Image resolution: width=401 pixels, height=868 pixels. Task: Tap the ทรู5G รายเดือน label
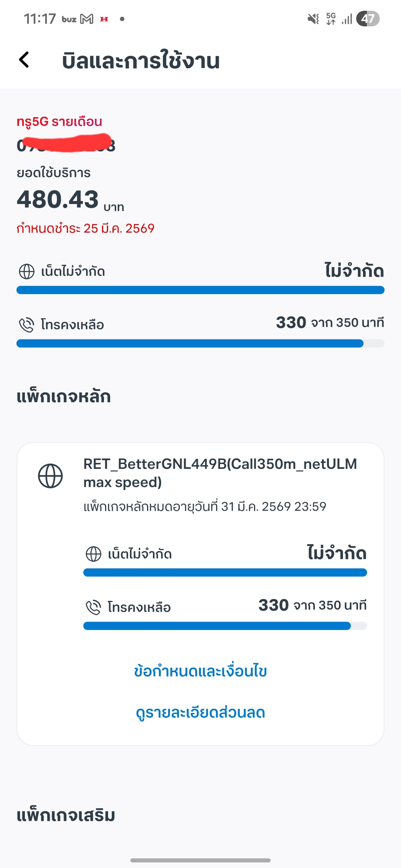(59, 122)
